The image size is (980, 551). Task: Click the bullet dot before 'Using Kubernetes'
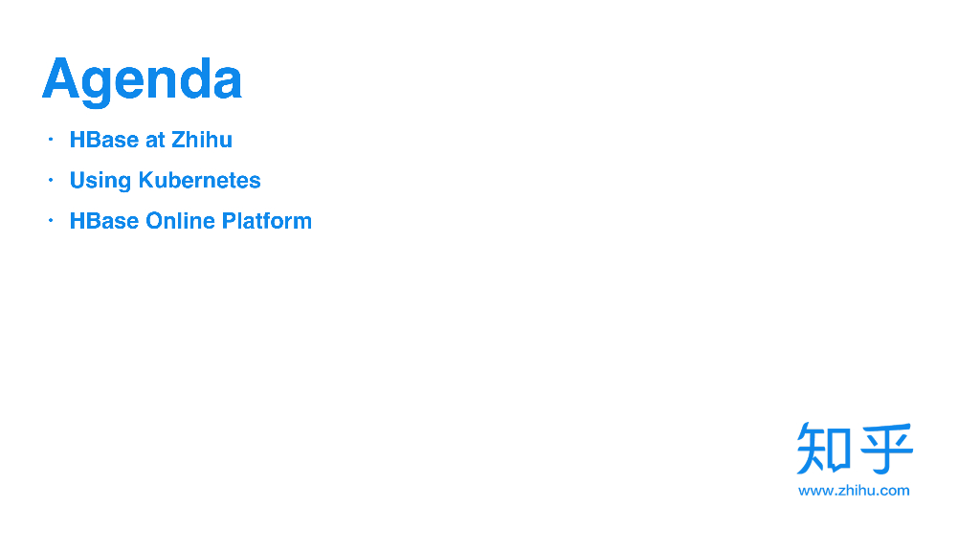(51, 180)
